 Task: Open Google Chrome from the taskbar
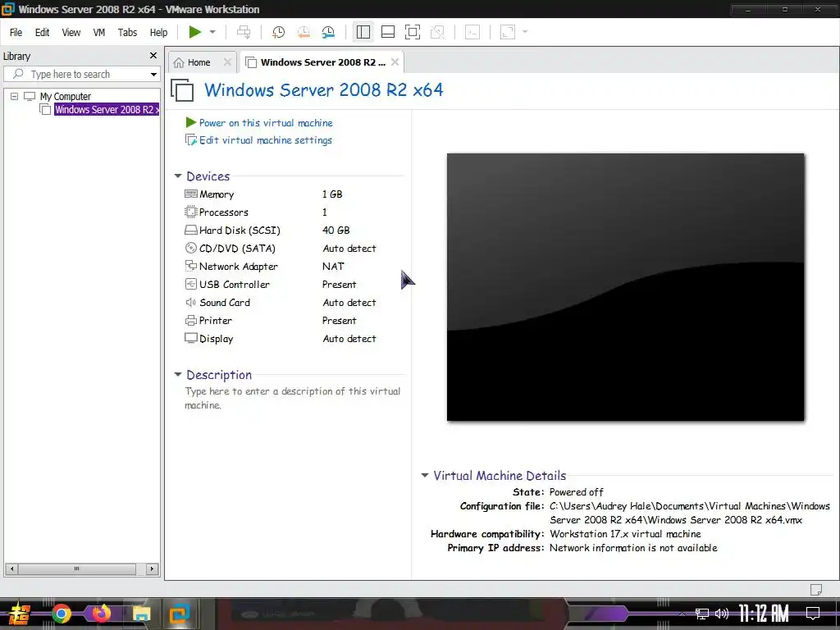61,614
